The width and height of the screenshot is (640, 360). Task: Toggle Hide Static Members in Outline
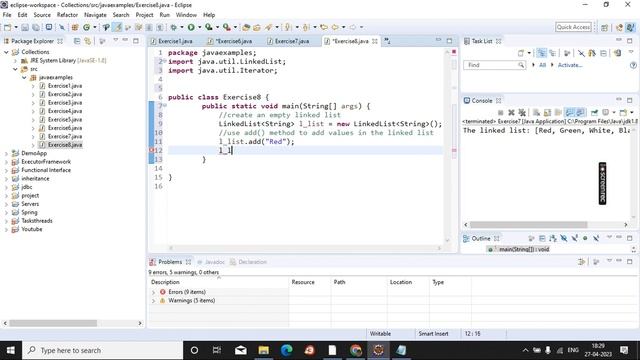575,238
